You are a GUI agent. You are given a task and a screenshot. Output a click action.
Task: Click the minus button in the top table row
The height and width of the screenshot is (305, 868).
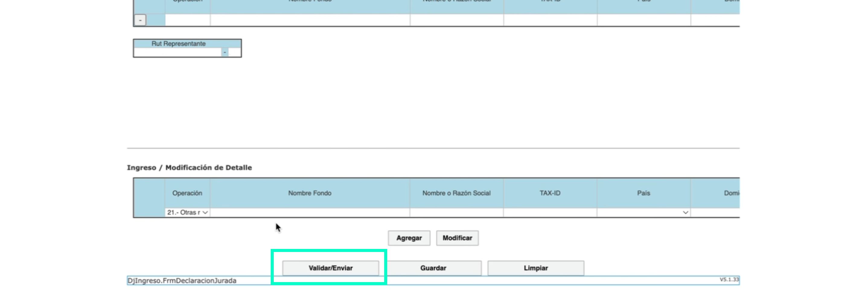click(140, 20)
